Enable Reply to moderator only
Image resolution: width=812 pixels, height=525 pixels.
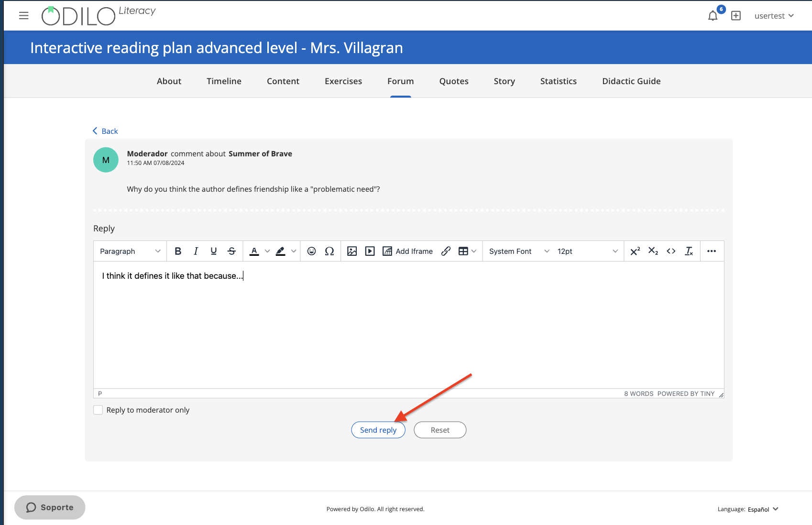tap(98, 410)
